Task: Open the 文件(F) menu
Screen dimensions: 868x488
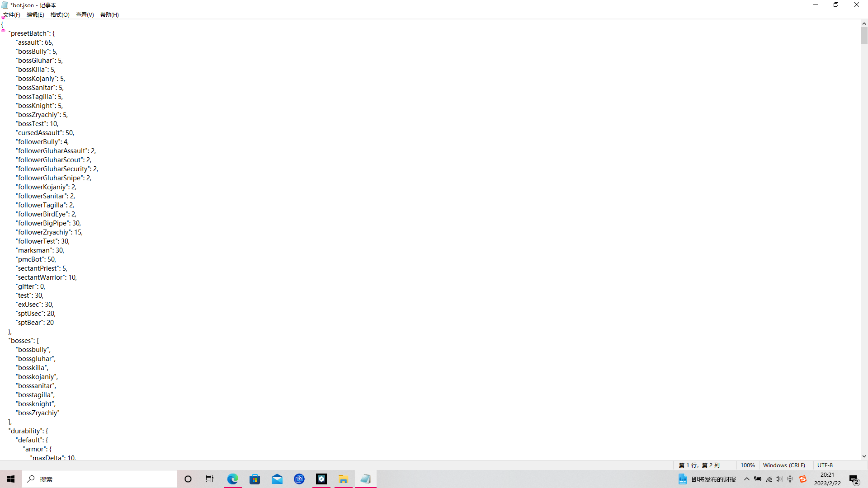Action: point(12,15)
